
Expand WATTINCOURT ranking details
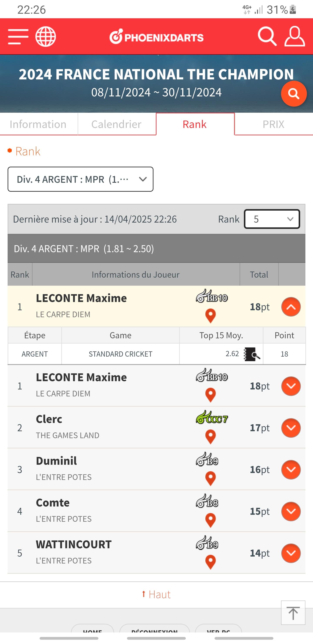(291, 553)
